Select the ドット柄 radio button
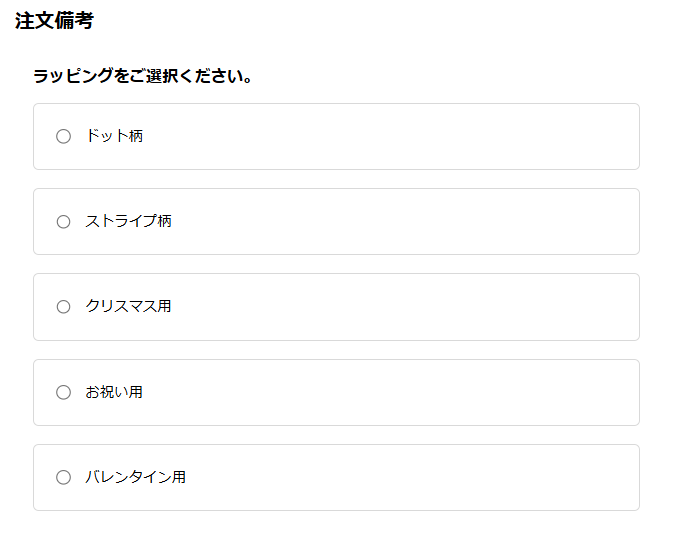This screenshot has width=677, height=536. [x=63, y=136]
